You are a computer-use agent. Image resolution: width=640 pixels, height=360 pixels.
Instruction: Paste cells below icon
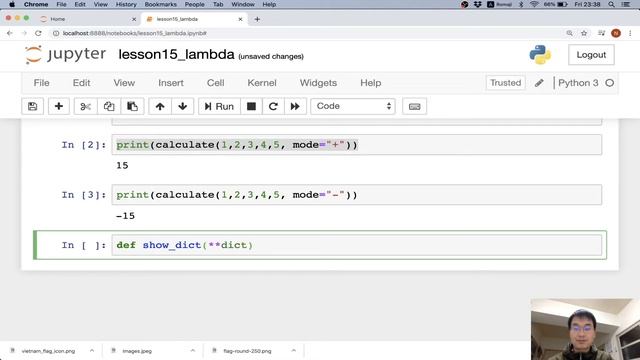(132, 107)
